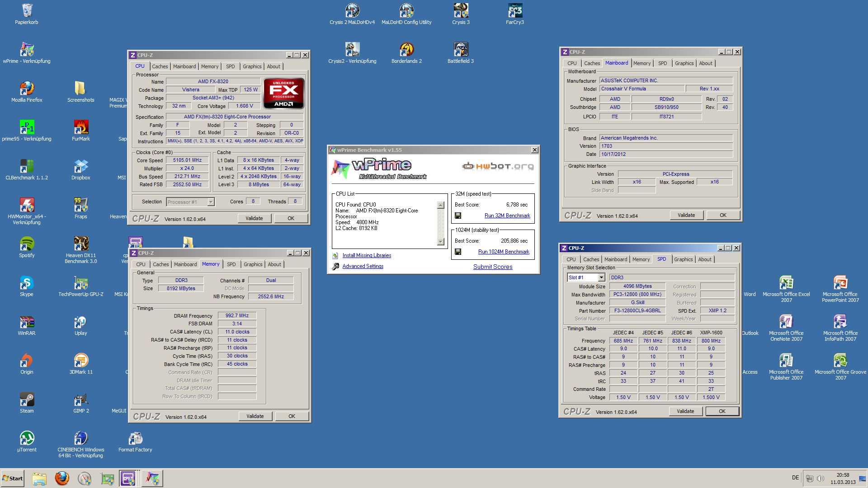Viewport: 868px width, 488px height.
Task: Click the save icon for 1024M score
Action: point(458,252)
